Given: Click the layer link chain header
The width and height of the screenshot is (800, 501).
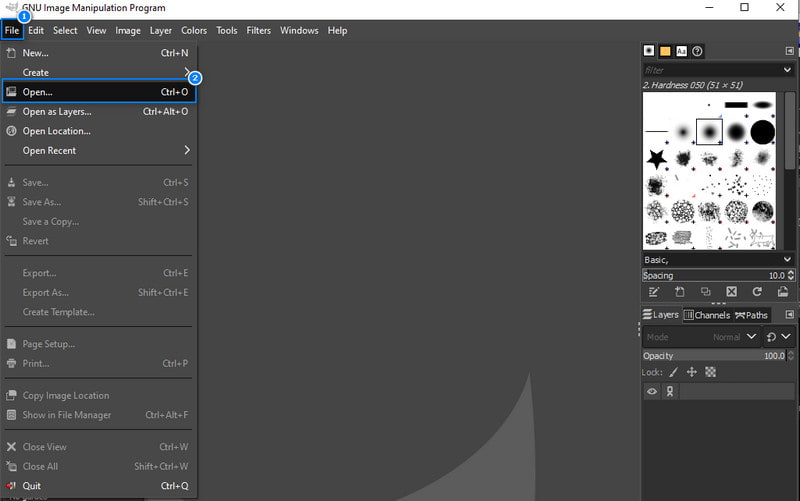Looking at the screenshot, I should tap(670, 391).
